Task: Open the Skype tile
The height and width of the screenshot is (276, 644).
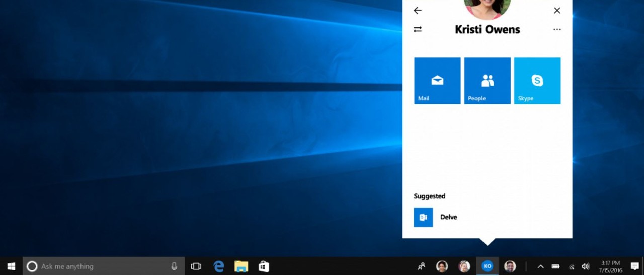Action: pos(537,81)
